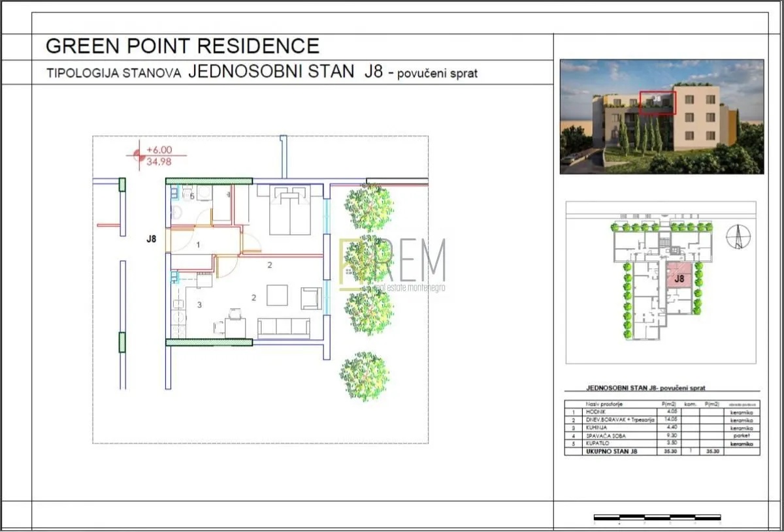784x532 pixels.
Task: Click 'UKUPNO STAN J8' total row label
Action: (612, 452)
